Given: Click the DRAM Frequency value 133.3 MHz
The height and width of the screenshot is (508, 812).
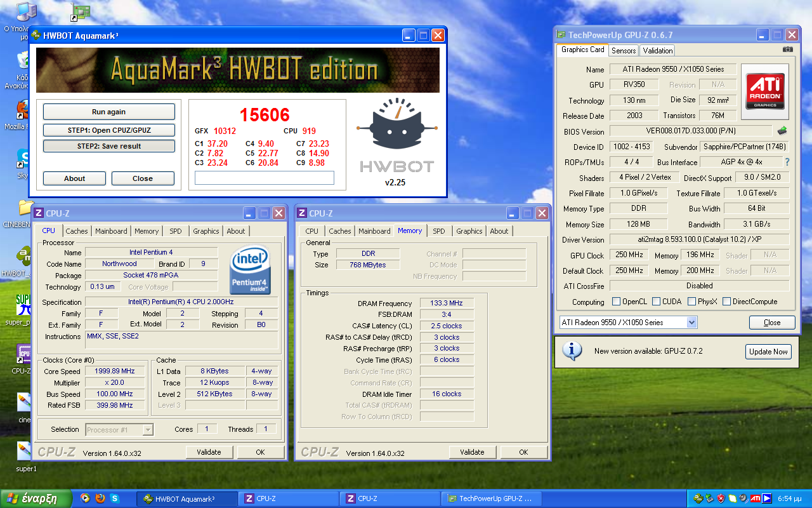Looking at the screenshot, I should point(447,304).
